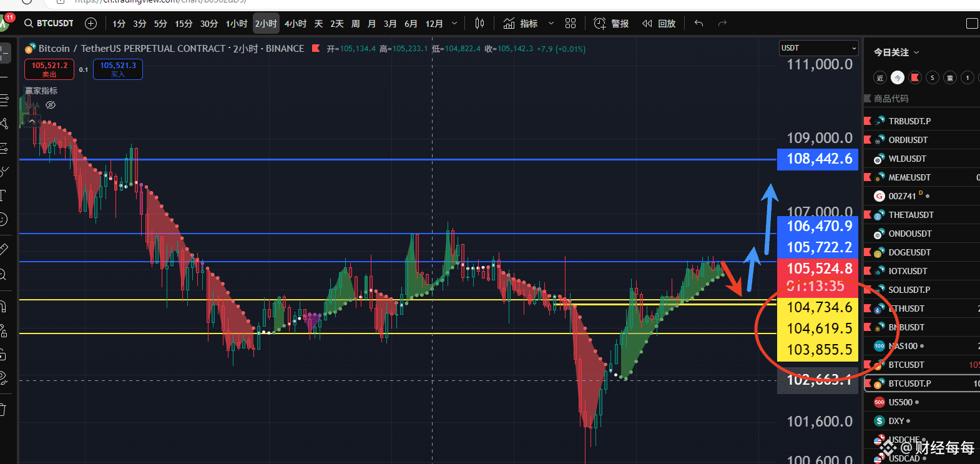
Task: Expand the timeframe list dropdown arrow
Action: pos(454,23)
